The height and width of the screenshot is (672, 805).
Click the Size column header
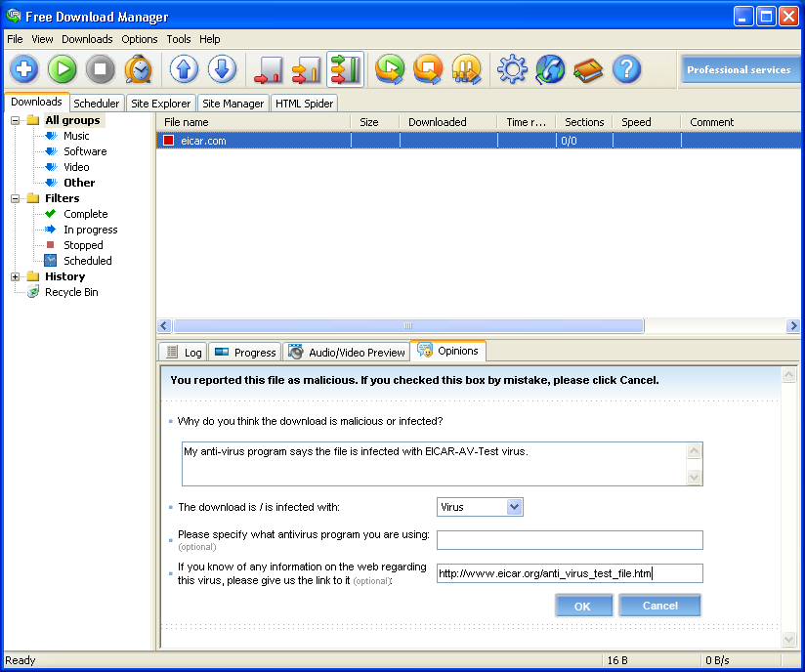[x=375, y=122]
